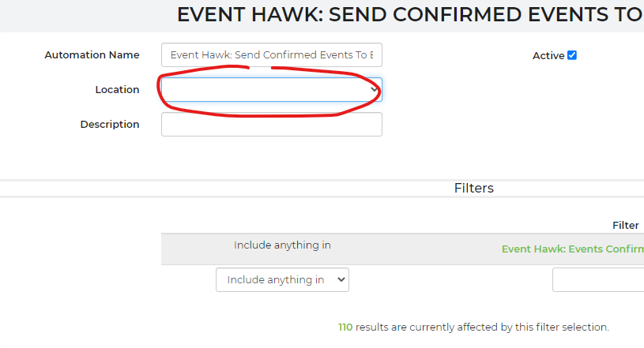This screenshot has width=644, height=348.
Task: Click the green 110 results count
Action: (x=345, y=327)
